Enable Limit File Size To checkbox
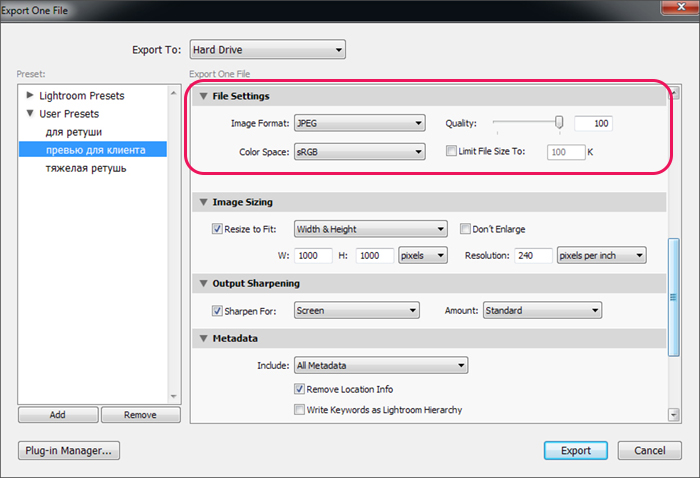The image size is (700, 478). 451,151
